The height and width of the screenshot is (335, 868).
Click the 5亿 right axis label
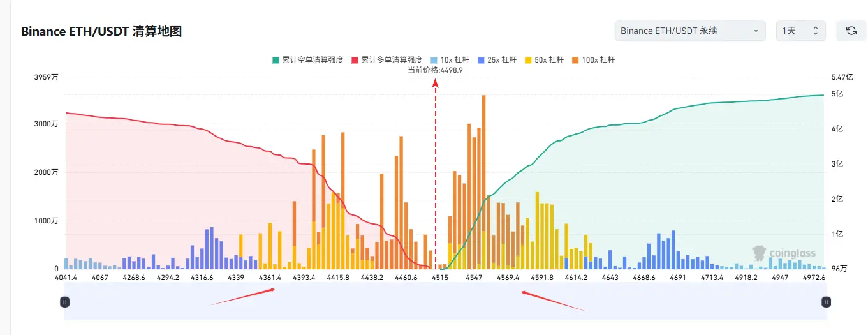837,94
